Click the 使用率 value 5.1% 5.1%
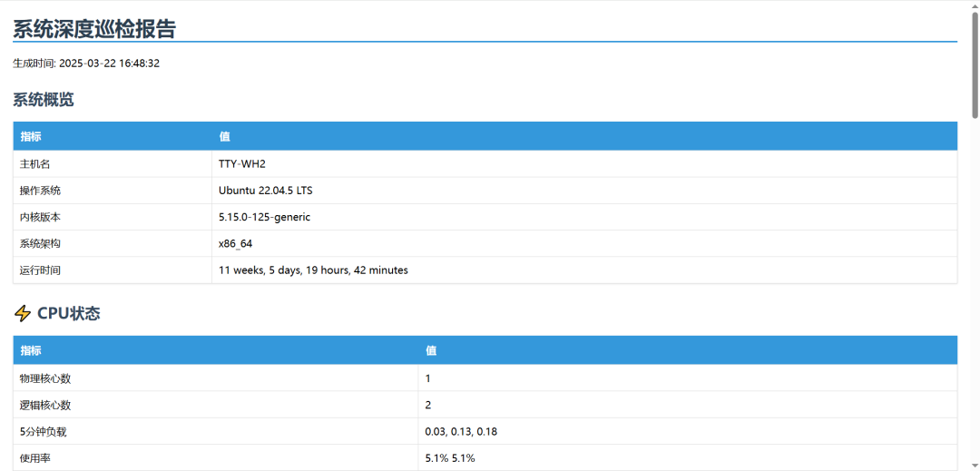This screenshot has width=980, height=471. click(x=450, y=458)
